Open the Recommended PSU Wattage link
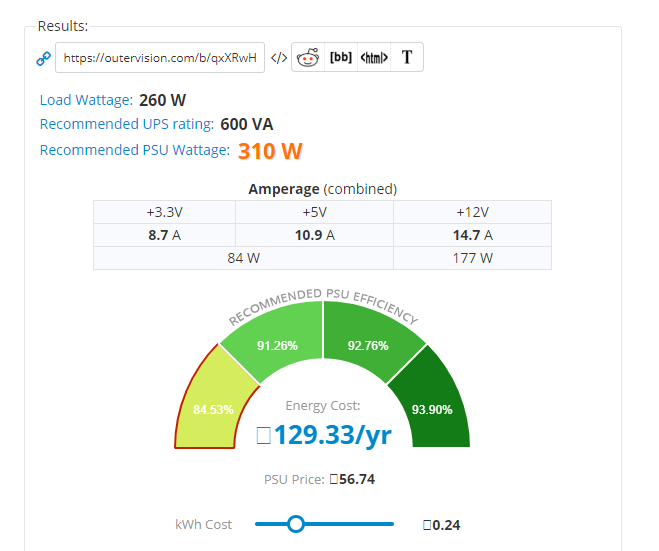659x551 pixels. (x=135, y=150)
